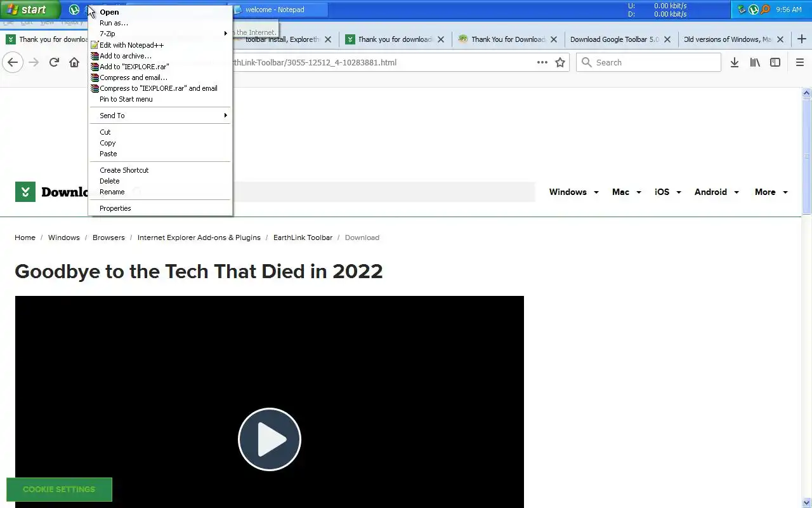Open the Firefox hamburger menu
812x508 pixels.
pyautogui.click(x=800, y=62)
